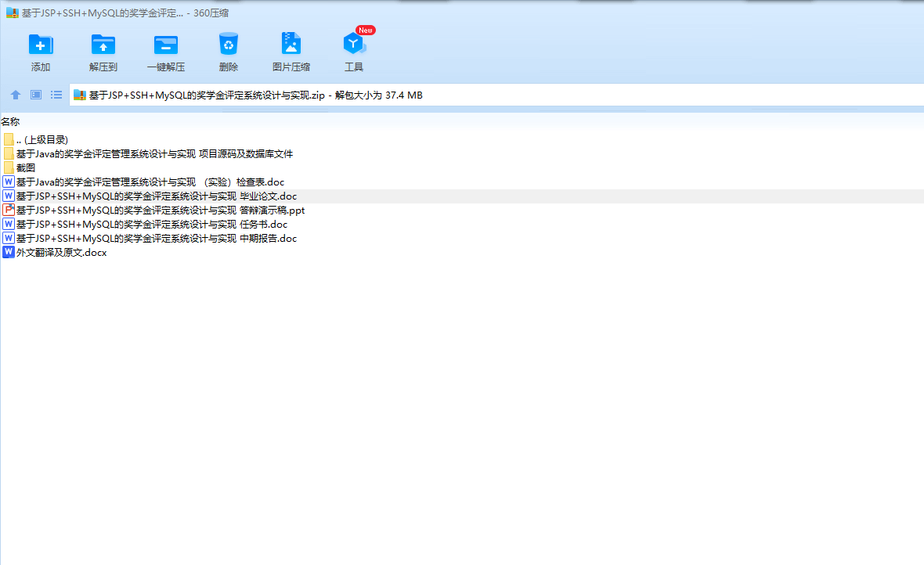Click the Word icon beside 任务书.doc

coord(9,224)
